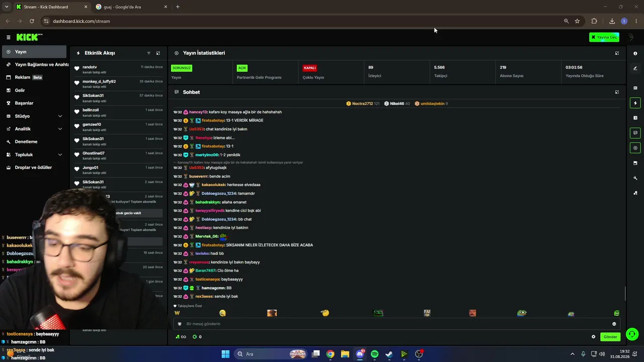Open chat settings gear next to Gönder
Viewport: 644px width, 362px height.
593,337
